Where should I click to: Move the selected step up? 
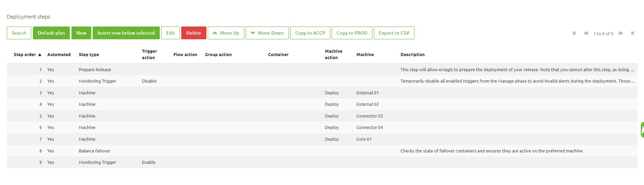click(226, 33)
